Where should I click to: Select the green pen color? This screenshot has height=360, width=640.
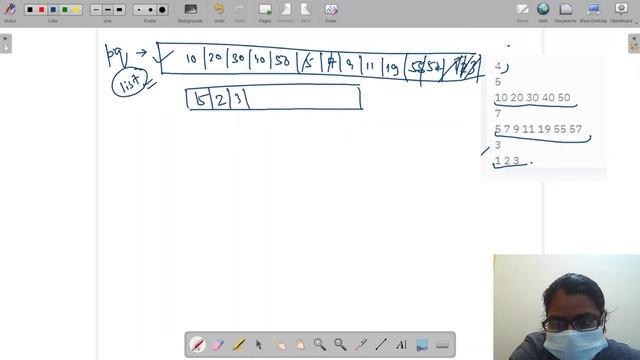[64, 10]
